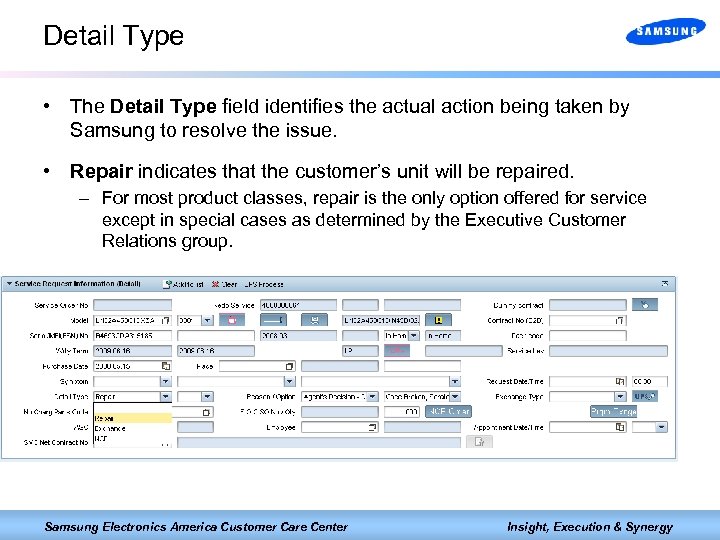Click the red Clear toolbar item

click(224, 284)
